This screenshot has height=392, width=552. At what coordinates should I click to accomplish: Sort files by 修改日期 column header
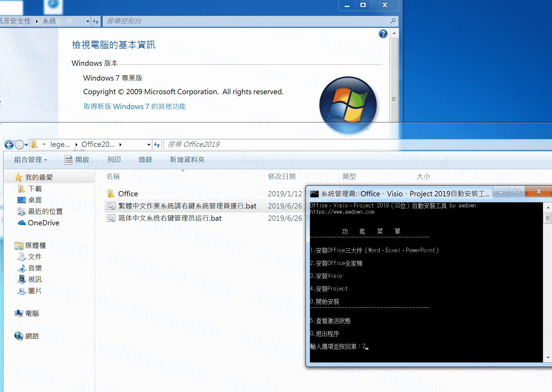point(282,177)
